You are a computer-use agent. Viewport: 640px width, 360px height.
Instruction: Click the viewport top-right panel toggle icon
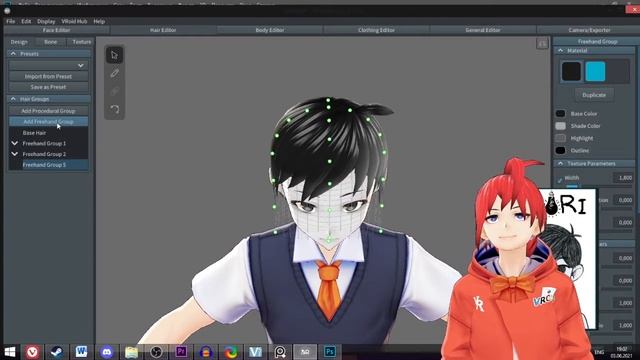(x=542, y=44)
